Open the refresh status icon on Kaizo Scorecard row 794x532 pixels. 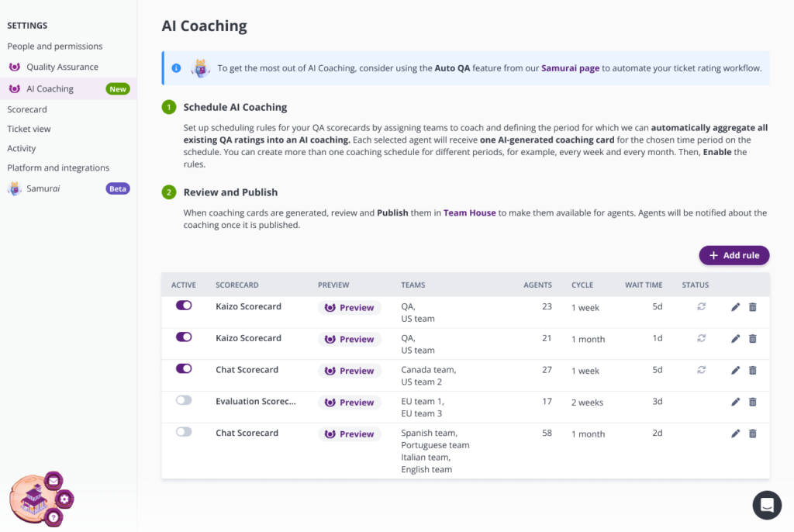pyautogui.click(x=702, y=306)
